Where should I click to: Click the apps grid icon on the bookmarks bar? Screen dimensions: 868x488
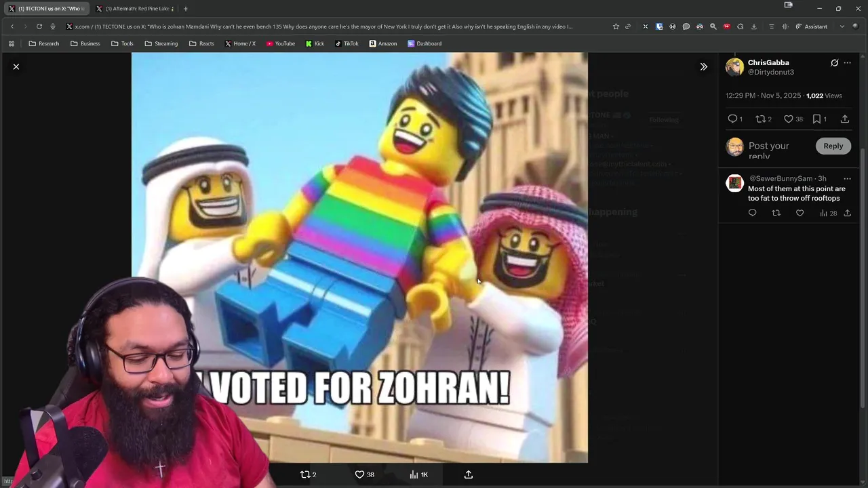pos(12,43)
